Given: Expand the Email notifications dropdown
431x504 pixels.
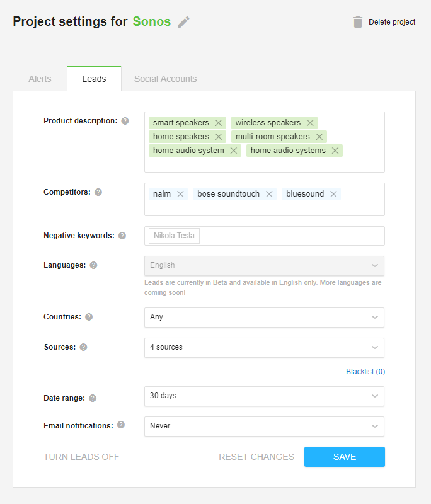Looking at the screenshot, I should tap(264, 426).
